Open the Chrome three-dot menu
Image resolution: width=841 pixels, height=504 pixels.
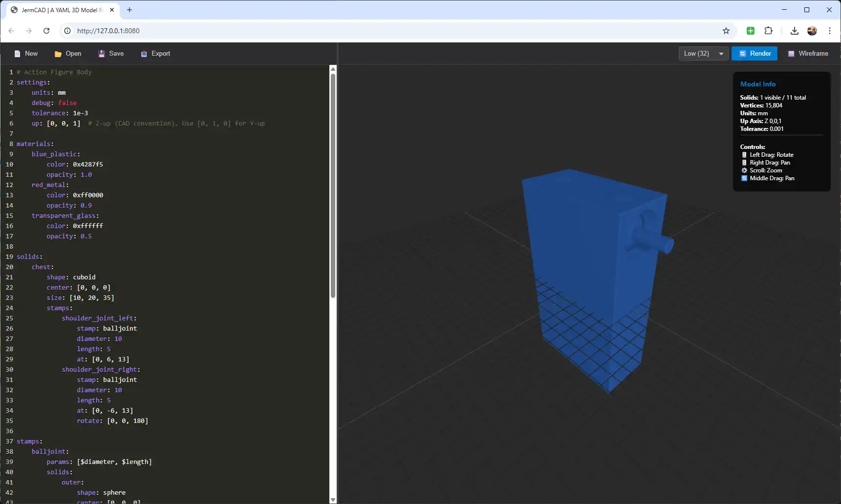[x=830, y=31]
